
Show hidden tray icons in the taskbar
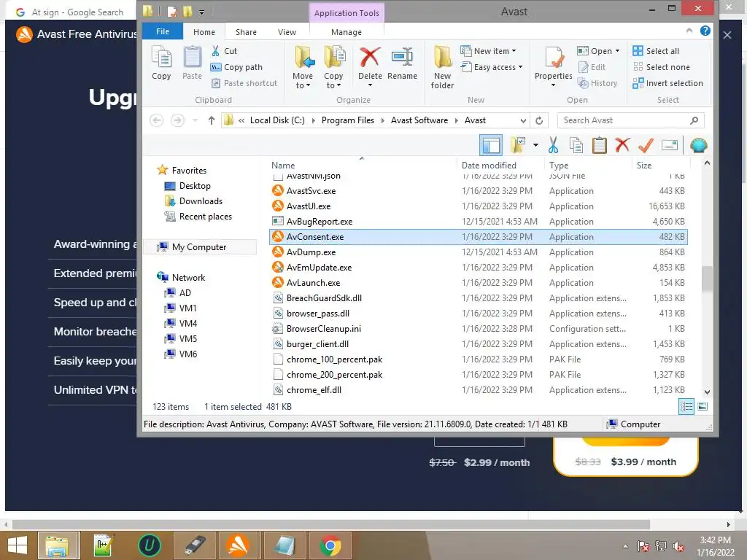(x=625, y=546)
